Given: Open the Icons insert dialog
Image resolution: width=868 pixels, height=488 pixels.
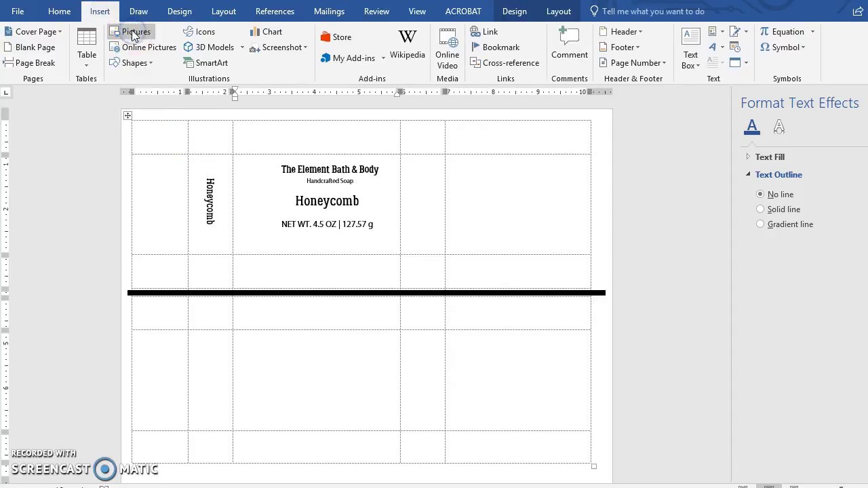Looking at the screenshot, I should pos(199,32).
